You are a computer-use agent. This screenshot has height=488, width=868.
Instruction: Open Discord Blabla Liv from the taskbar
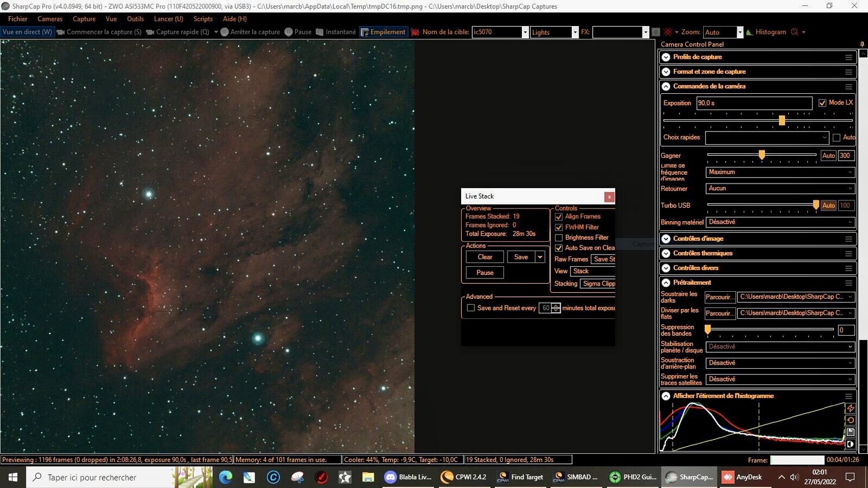[409, 477]
